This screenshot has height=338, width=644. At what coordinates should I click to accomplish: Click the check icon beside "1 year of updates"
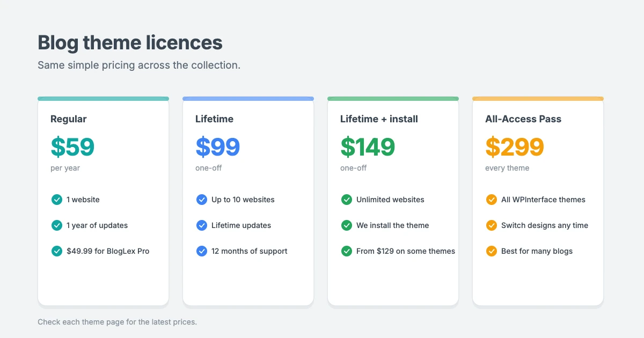coord(56,225)
